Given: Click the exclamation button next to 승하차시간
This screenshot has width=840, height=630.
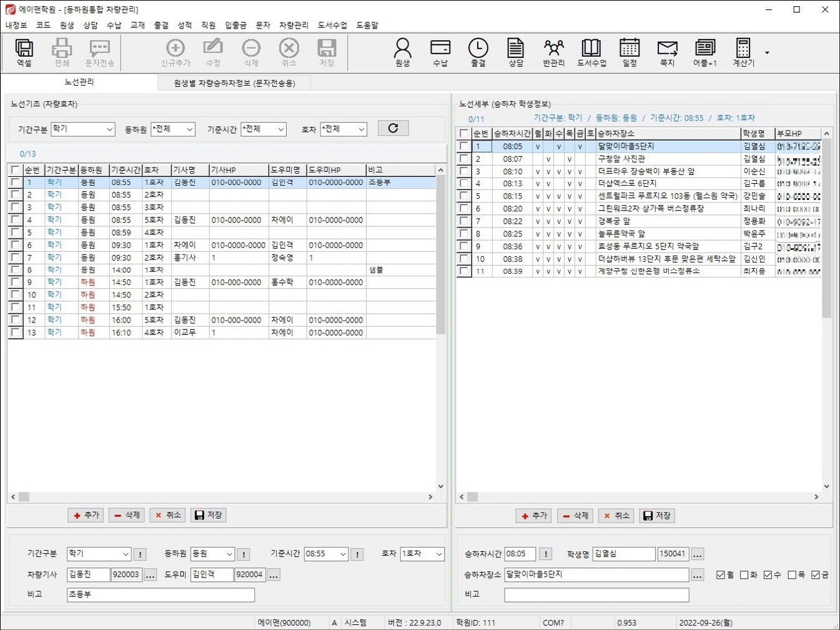Looking at the screenshot, I should coord(545,554).
